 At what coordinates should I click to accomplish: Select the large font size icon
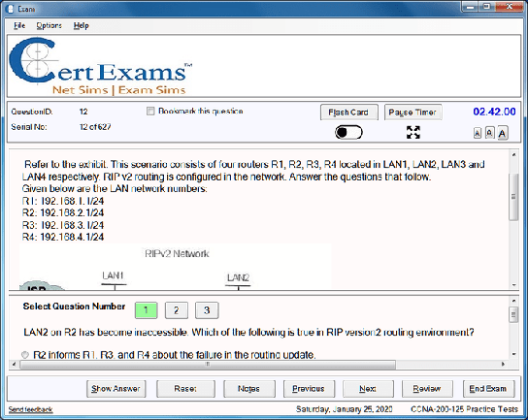click(x=502, y=133)
